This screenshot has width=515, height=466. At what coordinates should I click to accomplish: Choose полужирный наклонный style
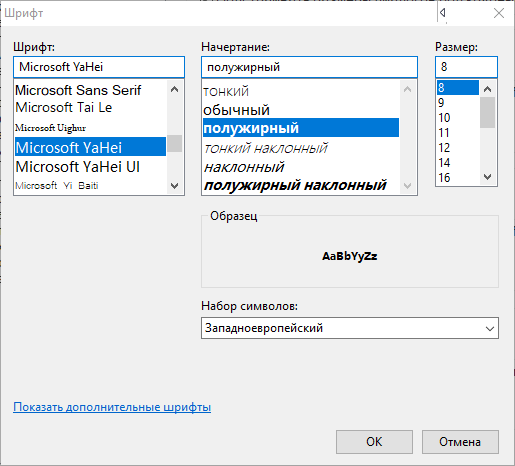pyautogui.click(x=301, y=185)
